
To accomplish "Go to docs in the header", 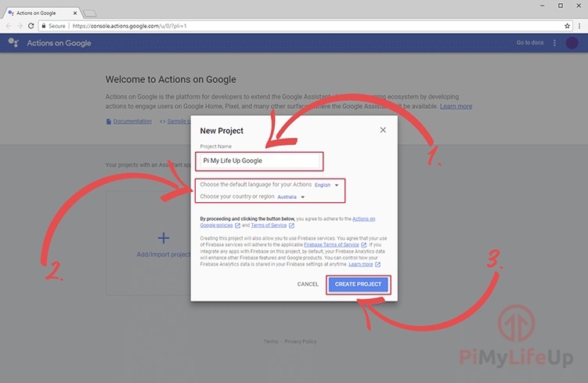I will 529,42.
